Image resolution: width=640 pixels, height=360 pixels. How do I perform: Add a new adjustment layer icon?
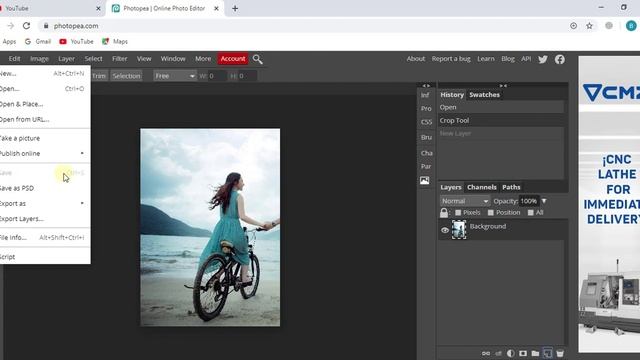tap(511, 353)
